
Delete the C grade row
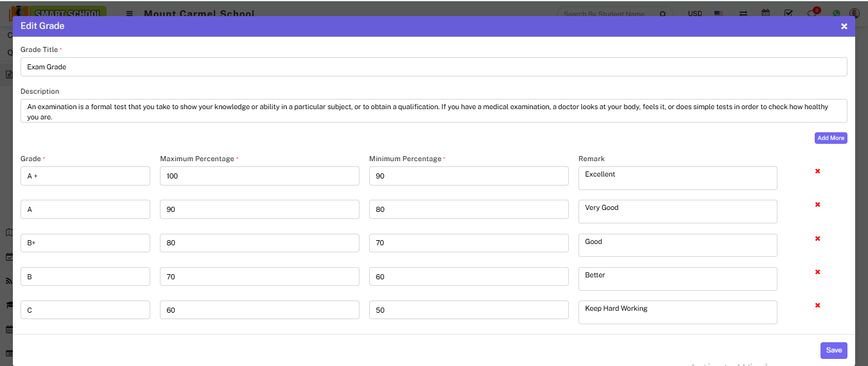click(x=817, y=306)
